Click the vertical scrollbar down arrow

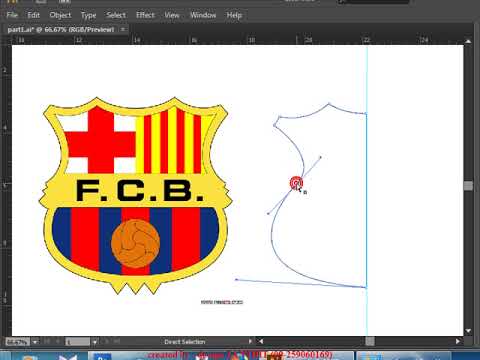point(468,331)
